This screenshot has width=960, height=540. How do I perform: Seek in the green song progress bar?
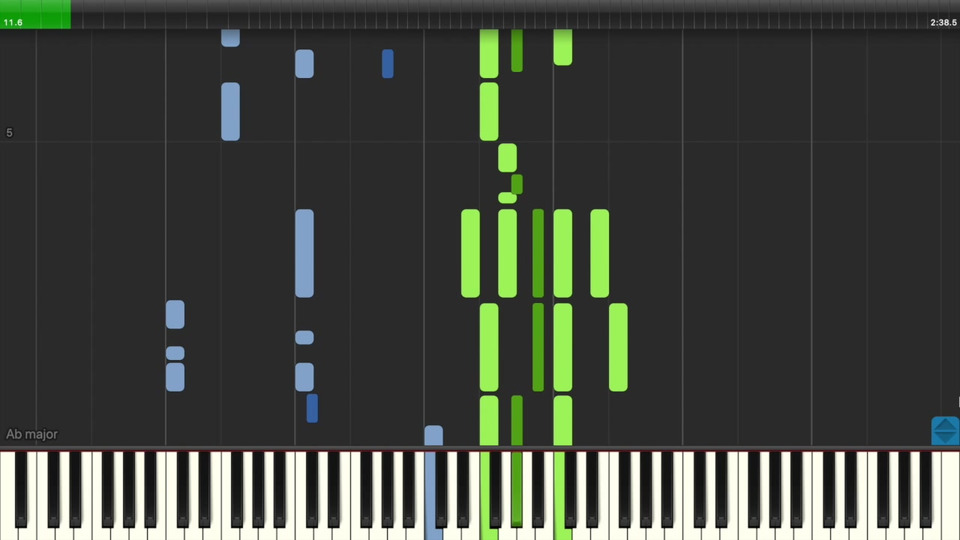[35, 14]
